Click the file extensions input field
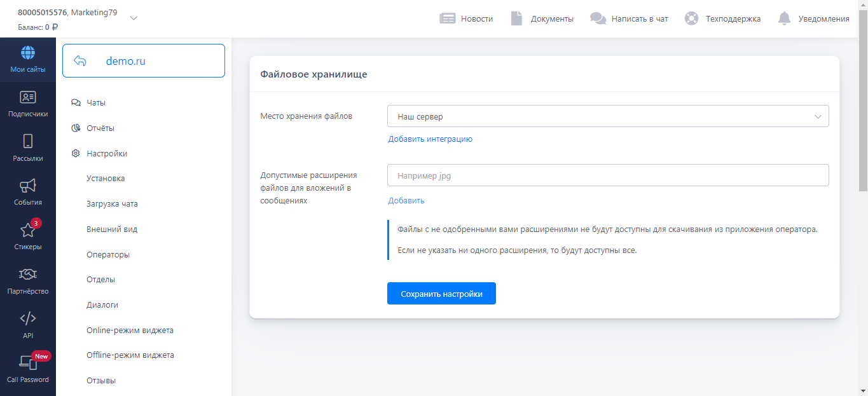The image size is (868, 396). pos(607,175)
